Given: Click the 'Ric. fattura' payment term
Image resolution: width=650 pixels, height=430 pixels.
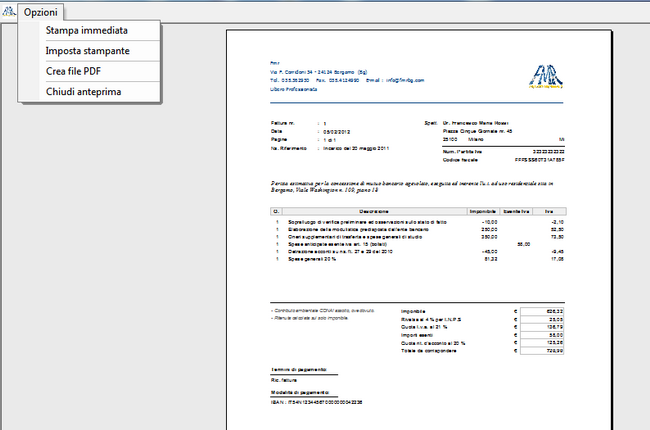Looking at the screenshot, I should click(284, 380).
